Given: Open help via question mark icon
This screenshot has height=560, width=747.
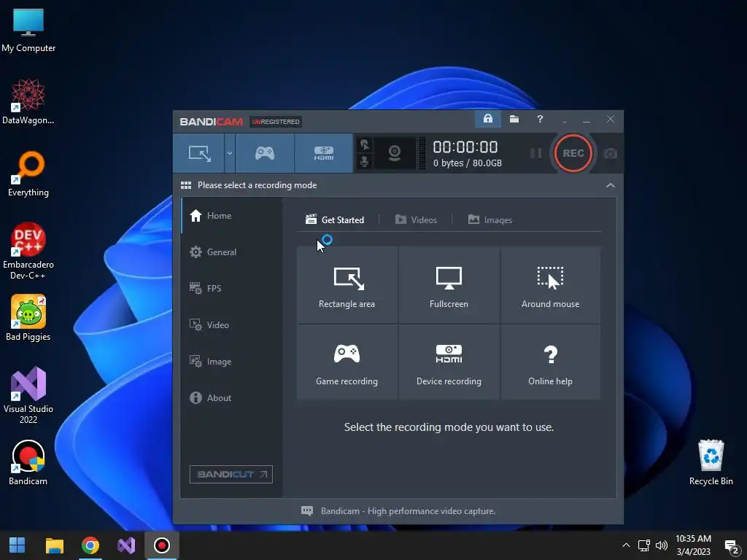Looking at the screenshot, I should [x=540, y=119].
